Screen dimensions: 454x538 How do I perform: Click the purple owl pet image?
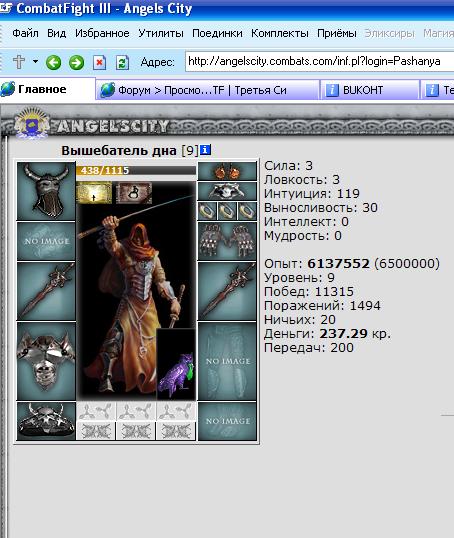click(176, 364)
